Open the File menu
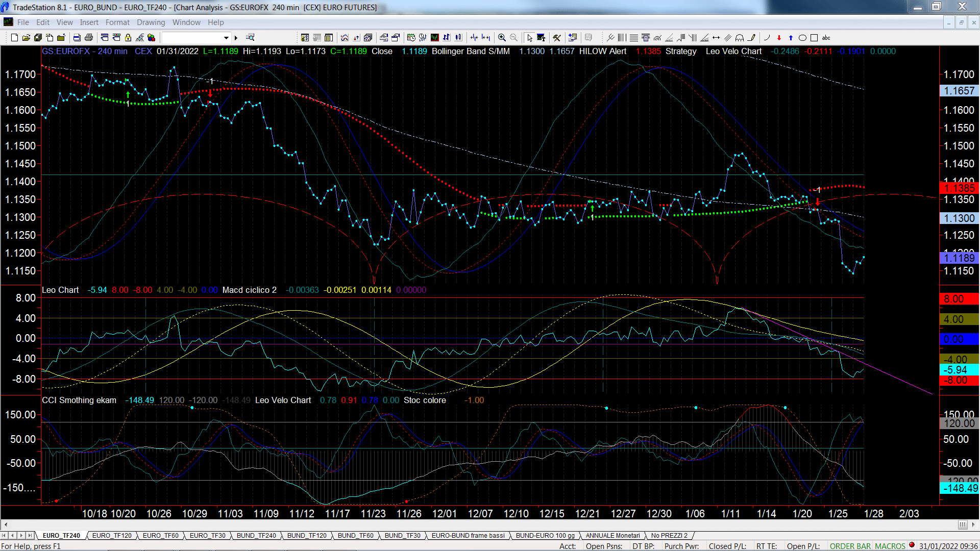Screen dimensions: 980x551 (x=23, y=22)
